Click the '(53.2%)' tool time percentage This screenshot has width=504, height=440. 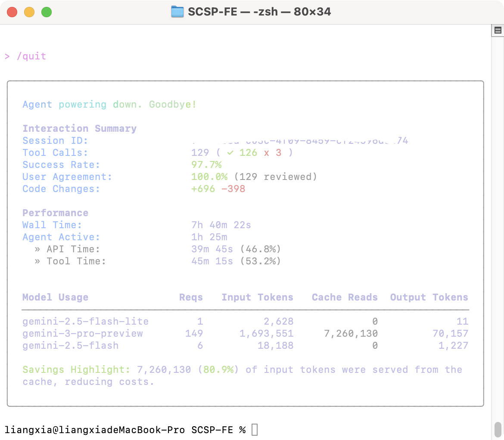(260, 261)
